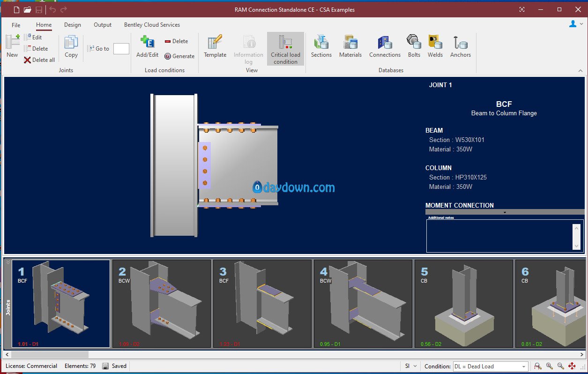This screenshot has height=374, width=588.
Task: Expand the Moment Connection bar
Action: pos(505,212)
